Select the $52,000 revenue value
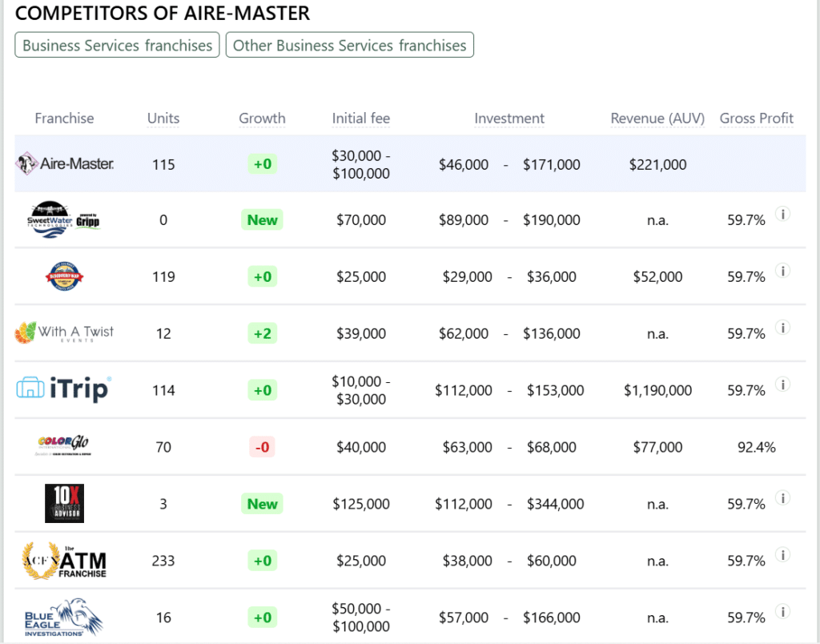The width and height of the screenshot is (820, 644). tap(657, 277)
